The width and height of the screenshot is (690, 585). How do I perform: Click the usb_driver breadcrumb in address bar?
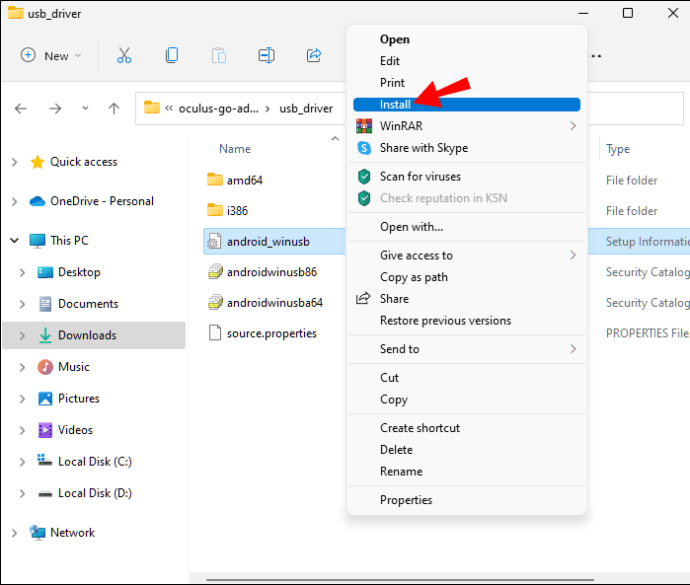[306, 108]
